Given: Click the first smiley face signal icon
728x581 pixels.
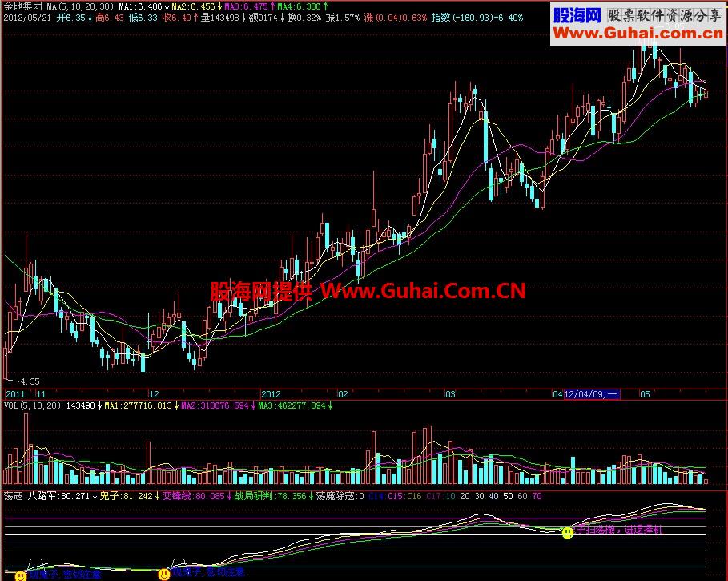Looking at the screenshot, I should point(21,576).
